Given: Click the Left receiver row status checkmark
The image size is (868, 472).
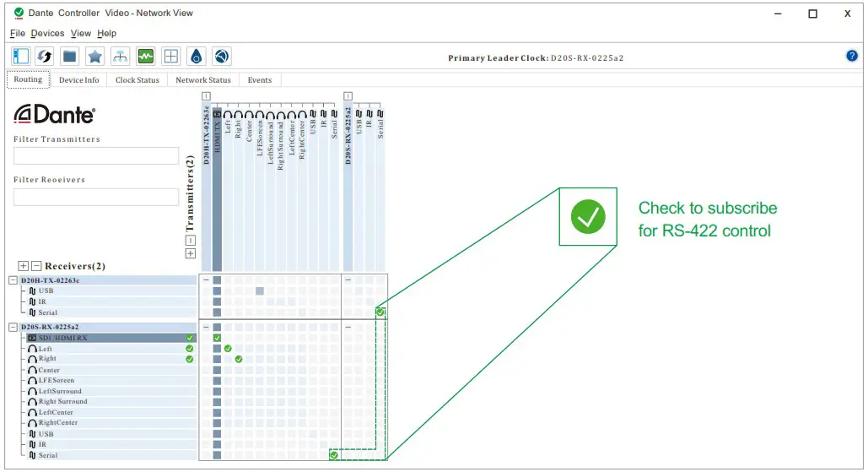Looking at the screenshot, I should point(190,349).
